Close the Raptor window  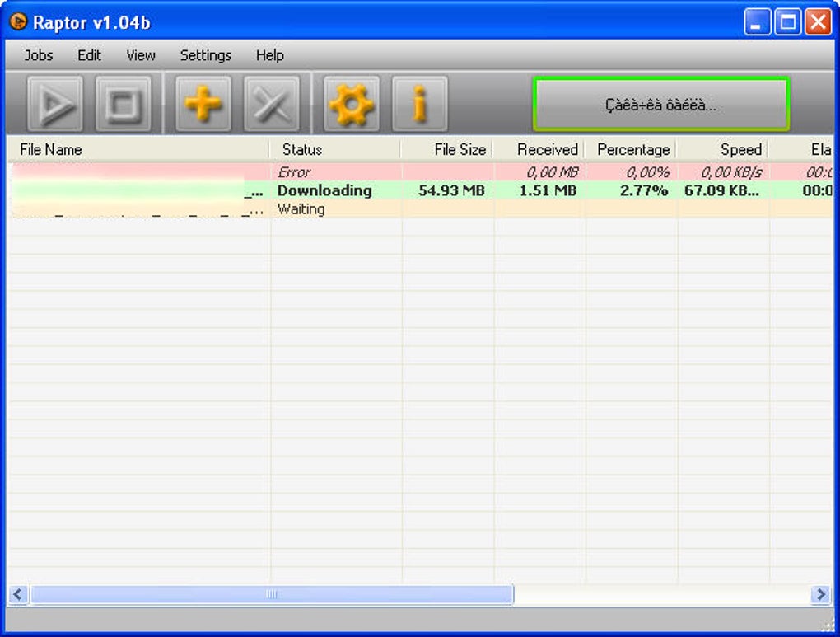818,22
